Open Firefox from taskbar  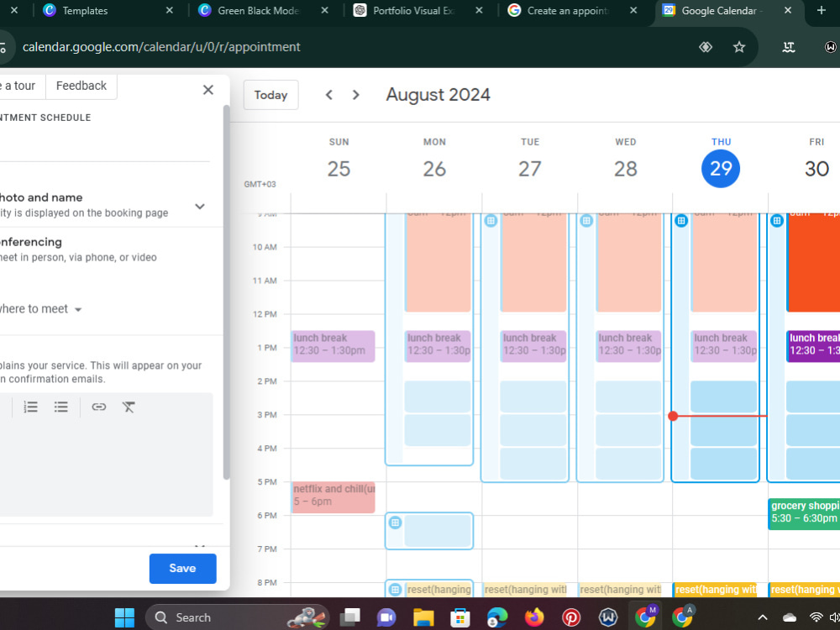pos(534,617)
